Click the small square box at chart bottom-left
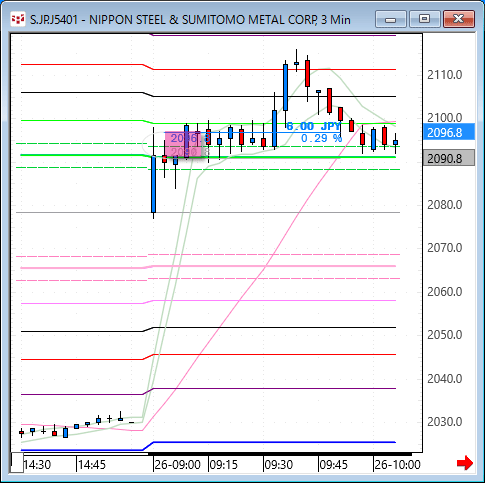This screenshot has height=483, width=485. pos(17,462)
